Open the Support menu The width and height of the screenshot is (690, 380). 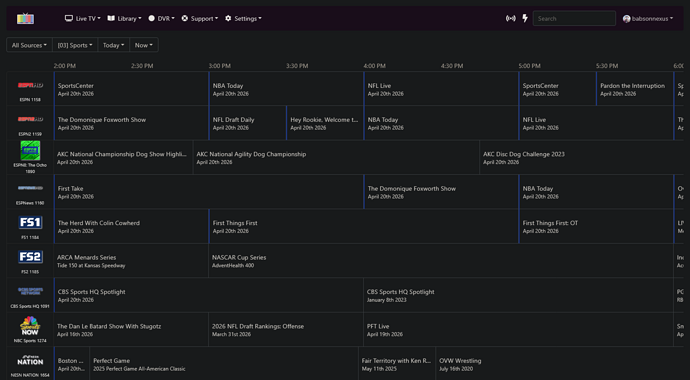200,18
